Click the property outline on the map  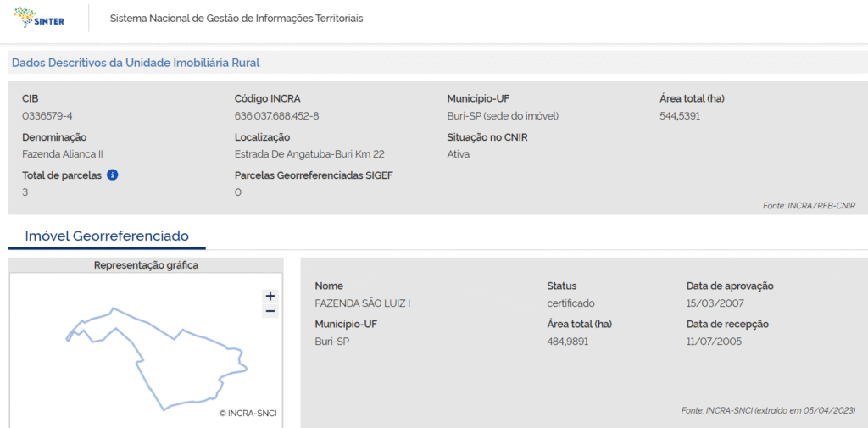[x=140, y=366]
